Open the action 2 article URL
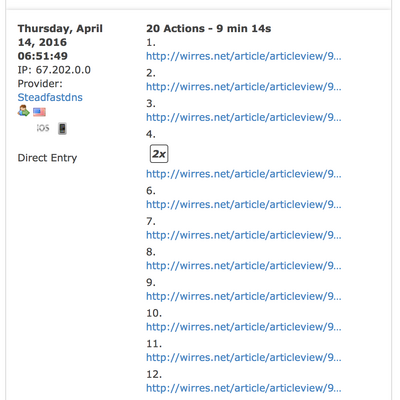 [x=244, y=87]
